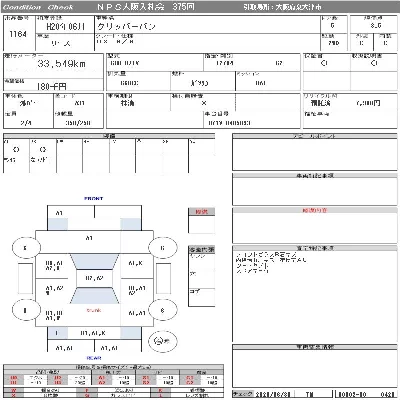Click the 33,549km mileage reading

point(61,63)
